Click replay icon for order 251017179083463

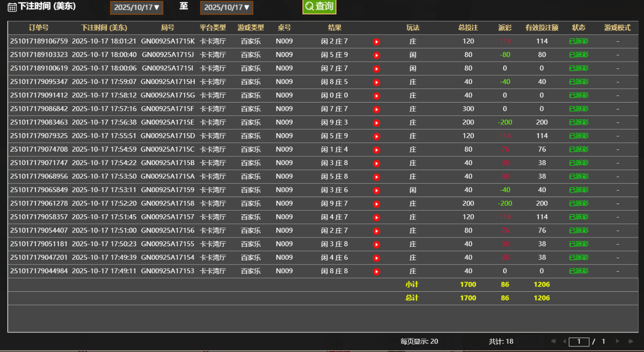pos(377,123)
